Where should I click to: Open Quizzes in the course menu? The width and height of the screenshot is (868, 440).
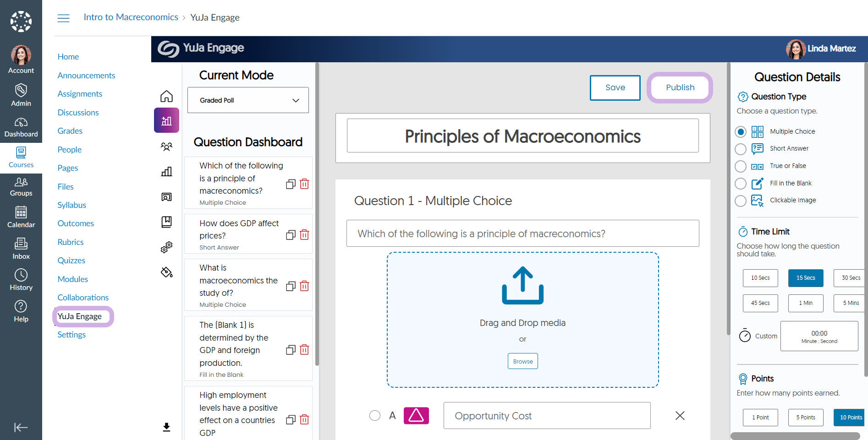pyautogui.click(x=71, y=261)
